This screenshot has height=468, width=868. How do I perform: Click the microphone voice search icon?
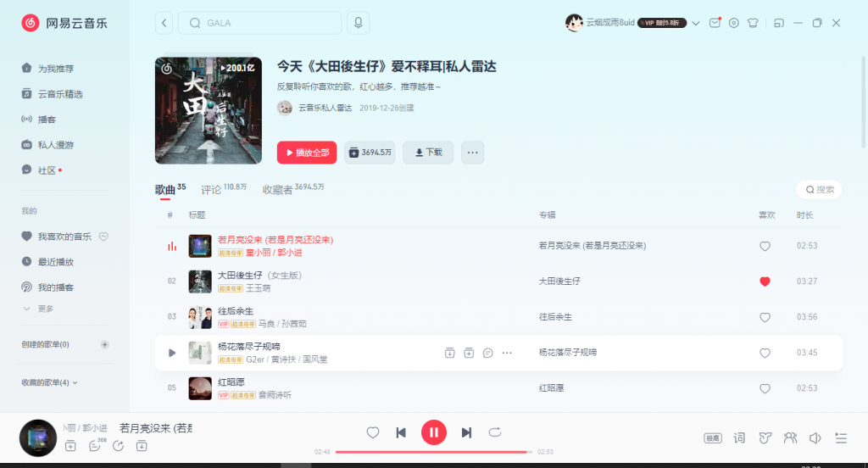pos(359,23)
